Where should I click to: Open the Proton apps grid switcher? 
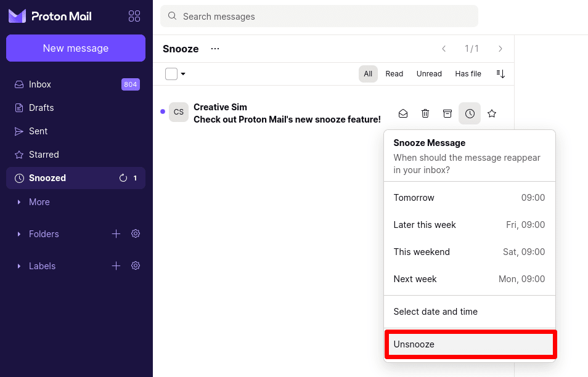(134, 16)
